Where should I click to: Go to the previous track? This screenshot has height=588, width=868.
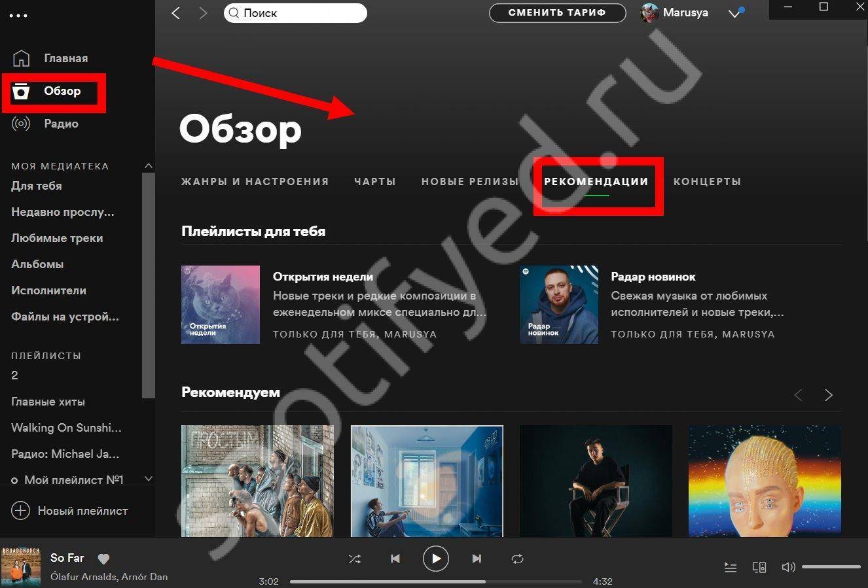coord(395,559)
